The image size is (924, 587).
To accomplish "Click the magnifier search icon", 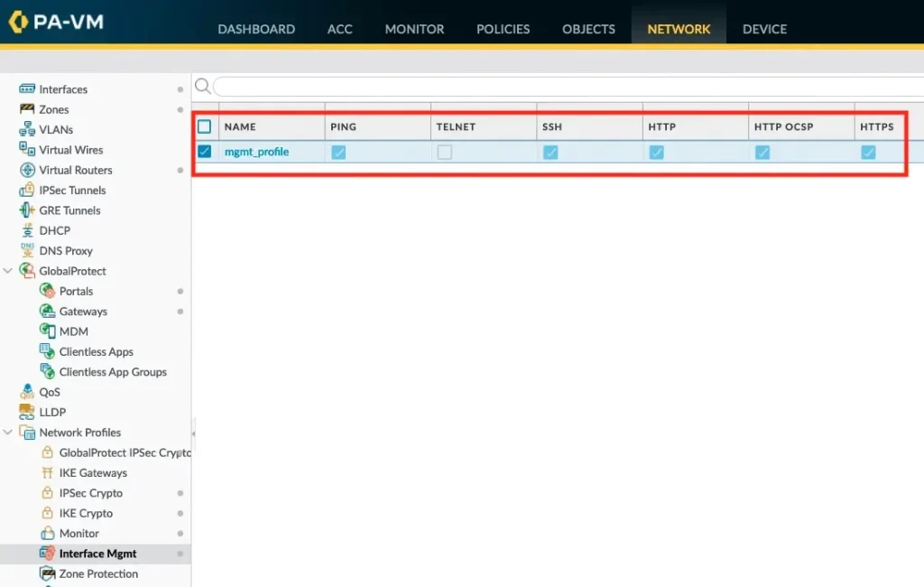I will tap(203, 86).
